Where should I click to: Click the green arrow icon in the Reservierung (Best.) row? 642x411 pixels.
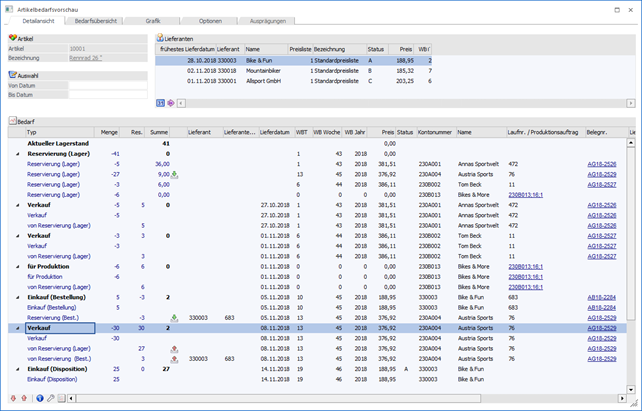[175, 317]
